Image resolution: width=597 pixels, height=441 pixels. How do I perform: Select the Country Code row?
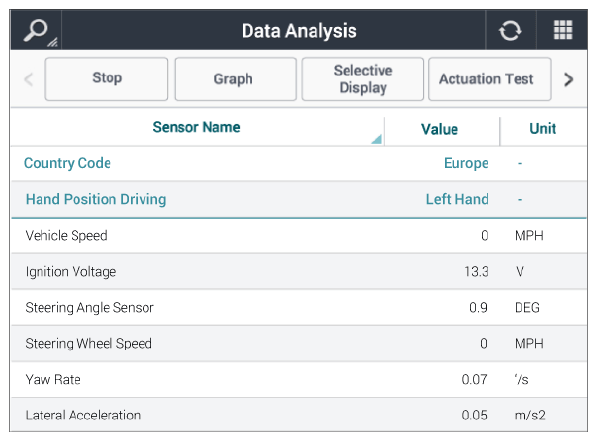(x=299, y=163)
